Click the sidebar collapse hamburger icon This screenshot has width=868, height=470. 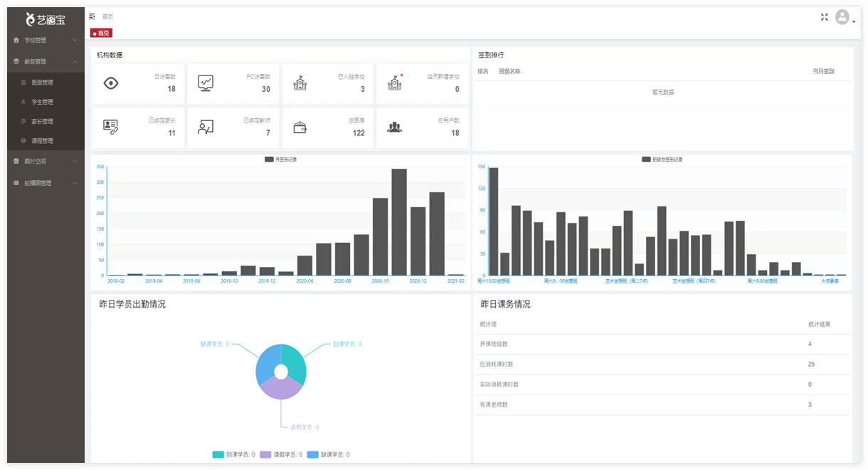[92, 16]
